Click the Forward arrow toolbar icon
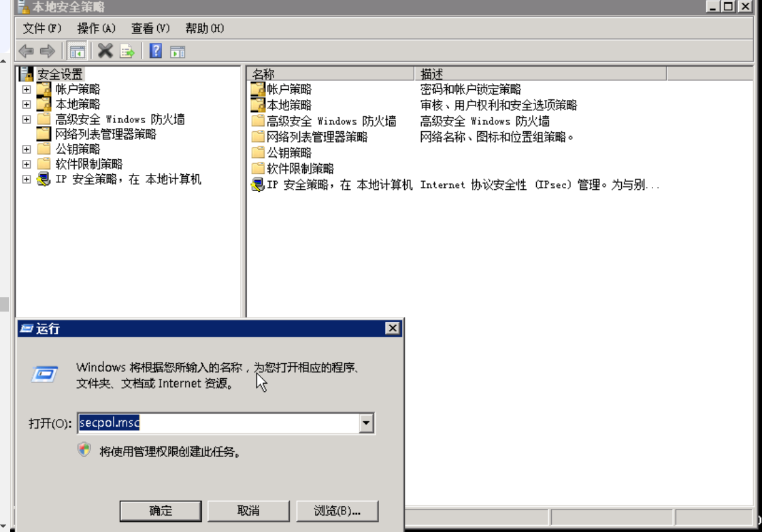The height and width of the screenshot is (532, 762). [x=47, y=51]
